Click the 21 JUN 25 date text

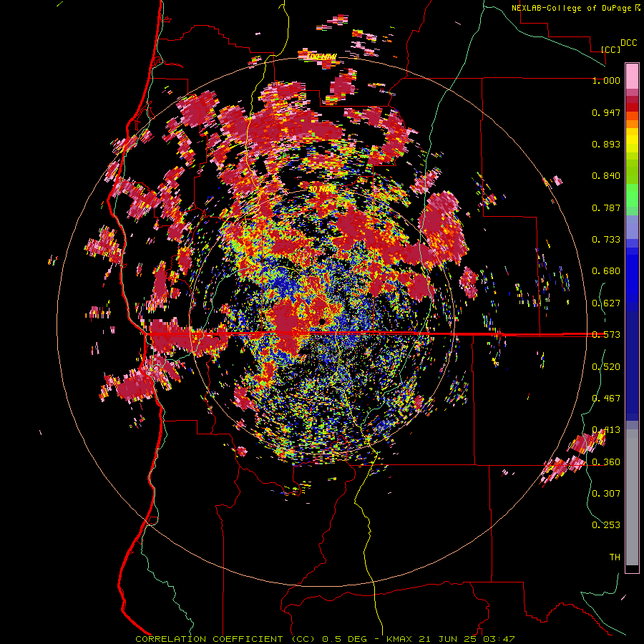[448, 639]
